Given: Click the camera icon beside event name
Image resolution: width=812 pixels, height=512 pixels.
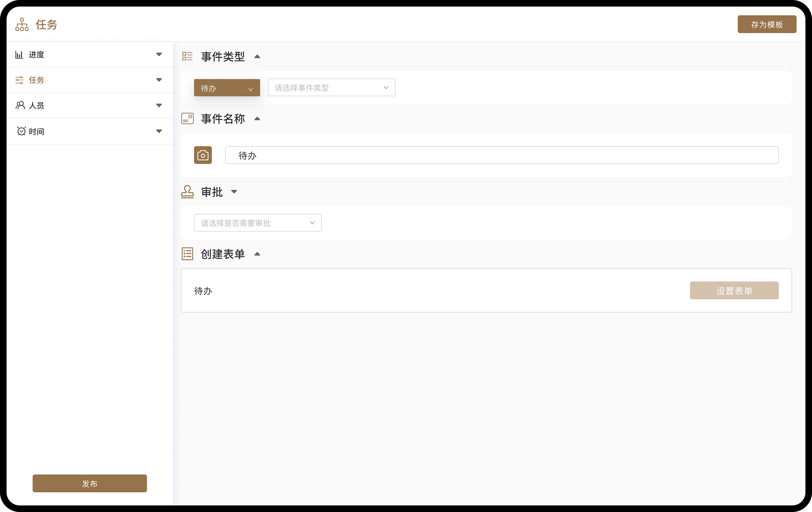Looking at the screenshot, I should [203, 155].
